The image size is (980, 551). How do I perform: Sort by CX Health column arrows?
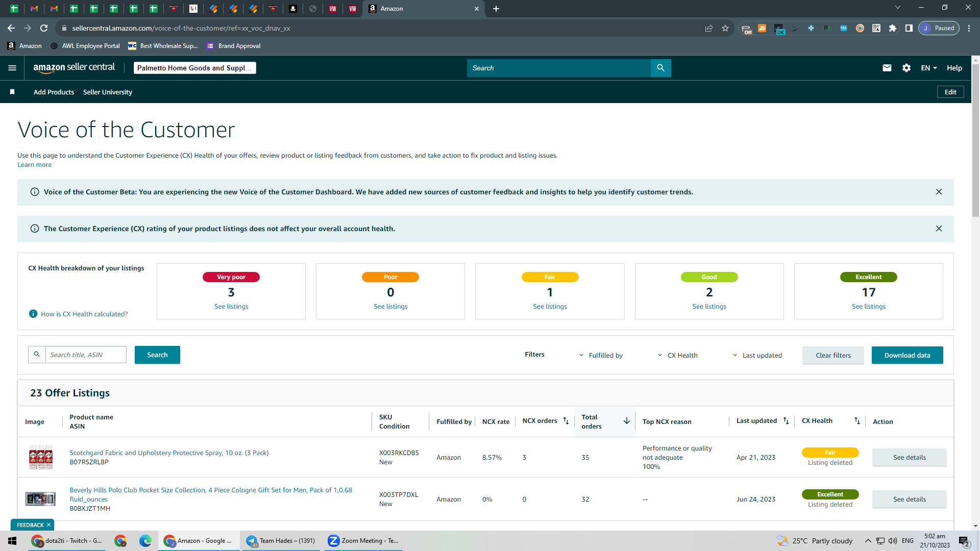[857, 421]
